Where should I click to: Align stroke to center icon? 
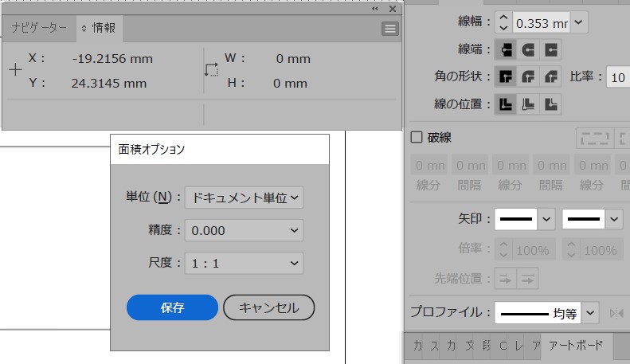(x=506, y=104)
